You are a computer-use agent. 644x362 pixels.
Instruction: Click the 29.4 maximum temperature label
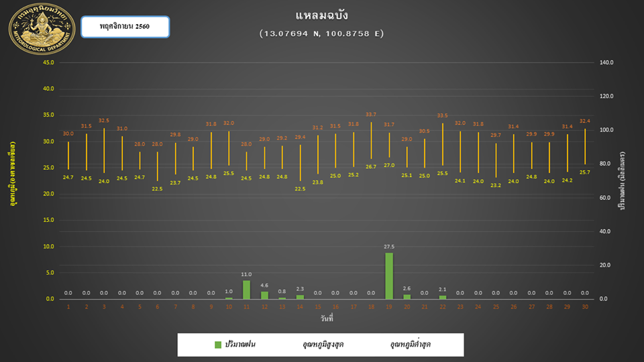pyautogui.click(x=300, y=137)
